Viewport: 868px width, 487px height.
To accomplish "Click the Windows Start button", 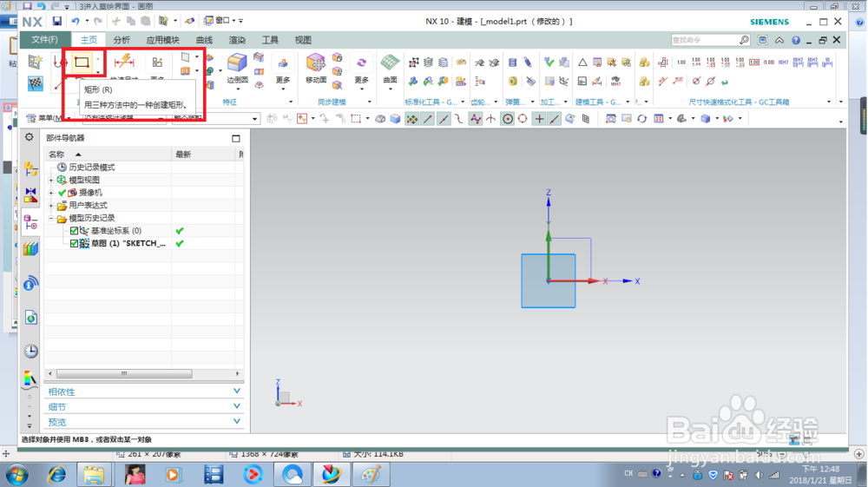I will point(16,475).
